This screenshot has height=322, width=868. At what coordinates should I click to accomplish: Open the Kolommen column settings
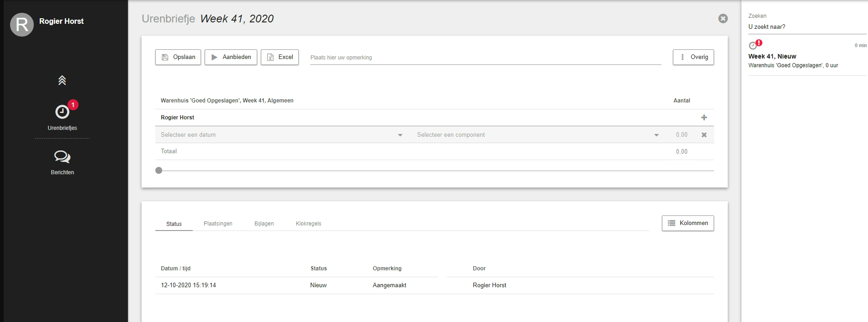coord(688,223)
